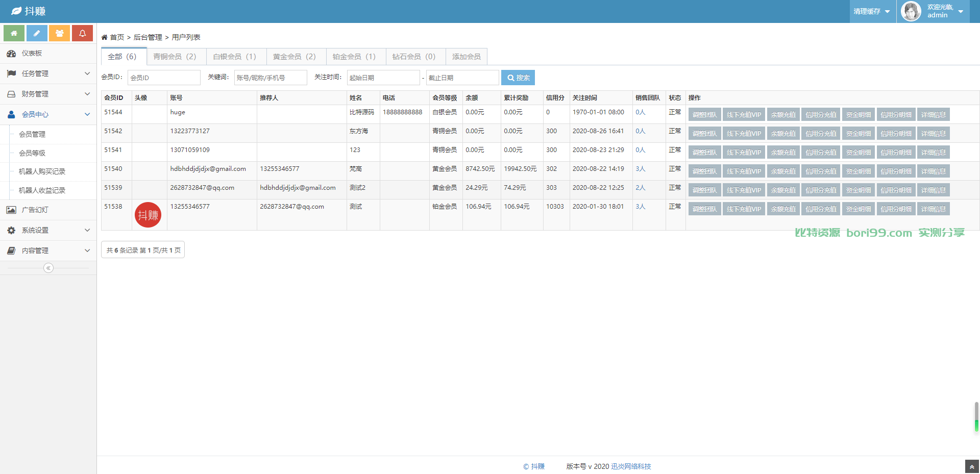Click the red 抖赚 avatar of member 51538

[x=148, y=215]
